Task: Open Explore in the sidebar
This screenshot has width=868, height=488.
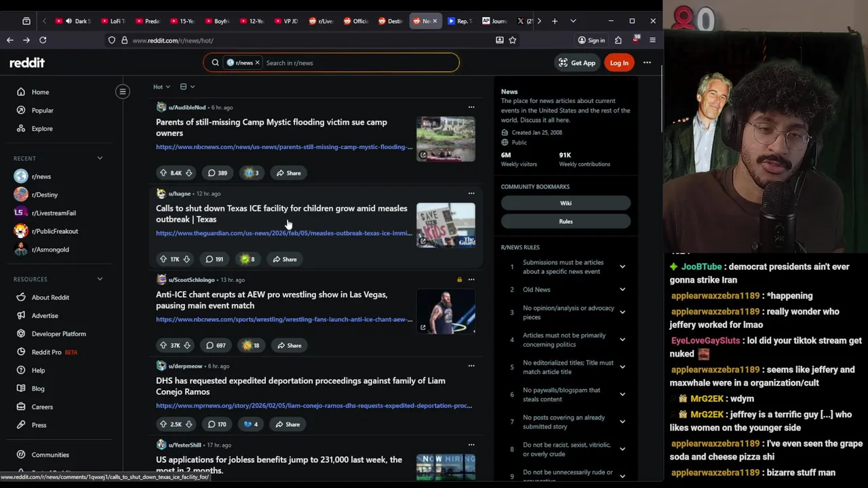Action: coord(41,128)
